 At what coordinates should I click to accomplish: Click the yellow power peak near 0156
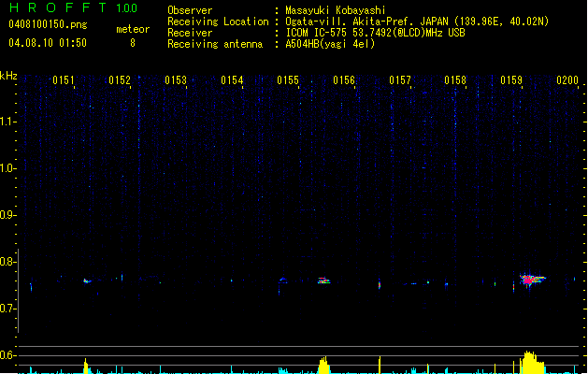click(x=323, y=365)
